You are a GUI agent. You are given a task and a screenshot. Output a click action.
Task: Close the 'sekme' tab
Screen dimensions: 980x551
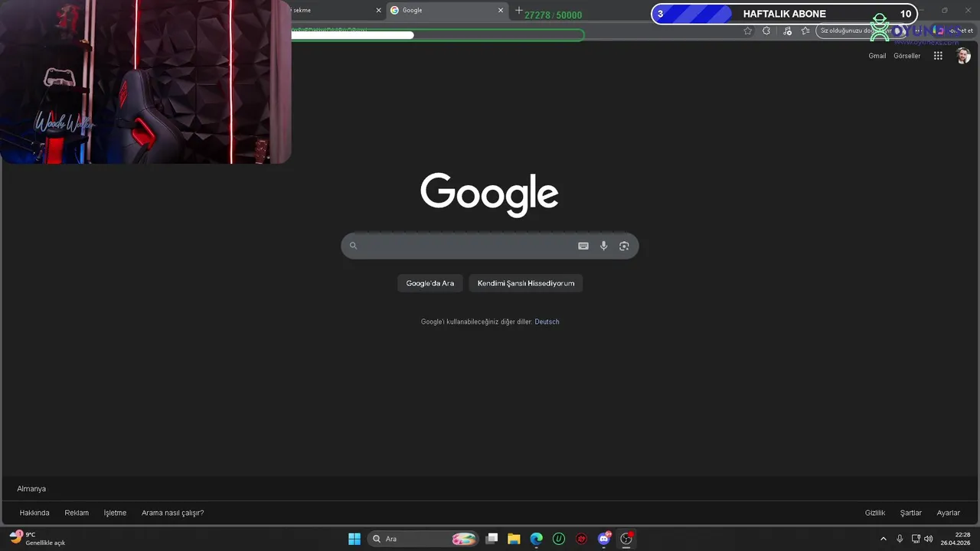[378, 10]
